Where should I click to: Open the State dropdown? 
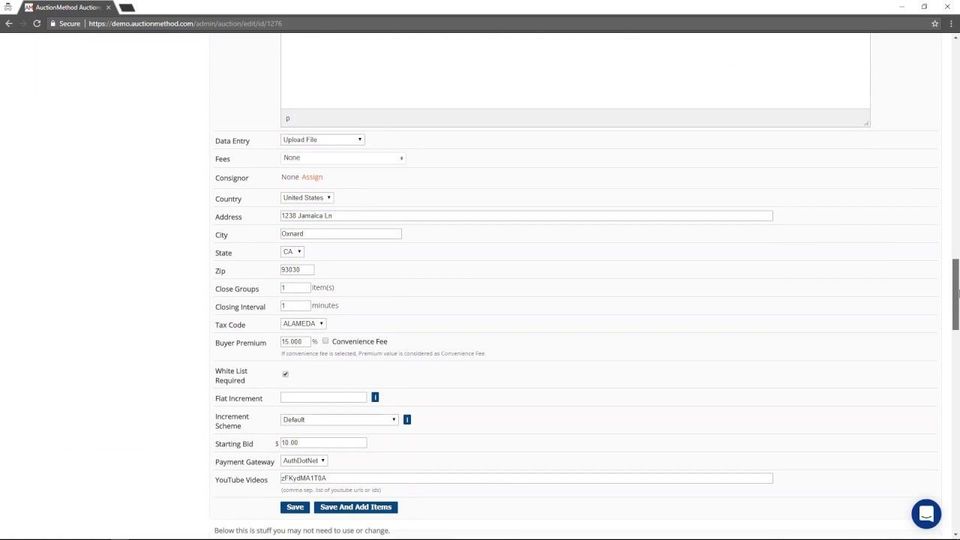tap(292, 252)
